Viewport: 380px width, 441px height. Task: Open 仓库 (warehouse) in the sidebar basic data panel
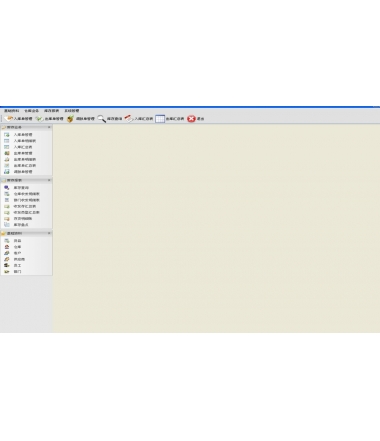click(x=17, y=247)
